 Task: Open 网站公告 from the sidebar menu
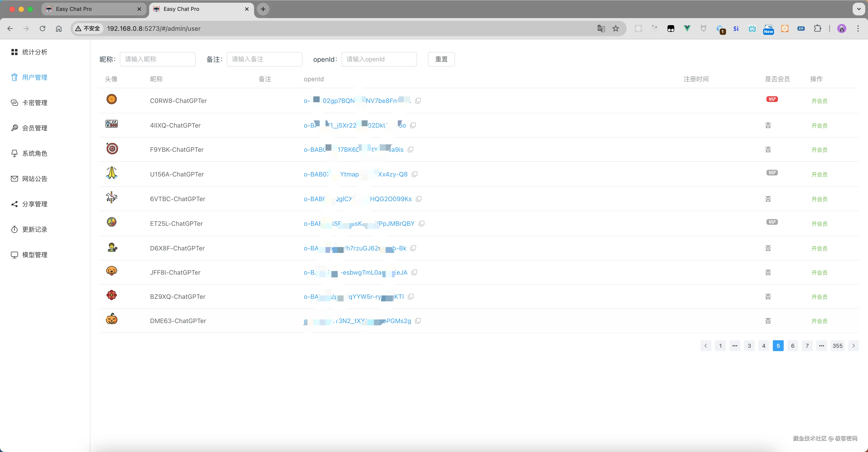(34, 178)
